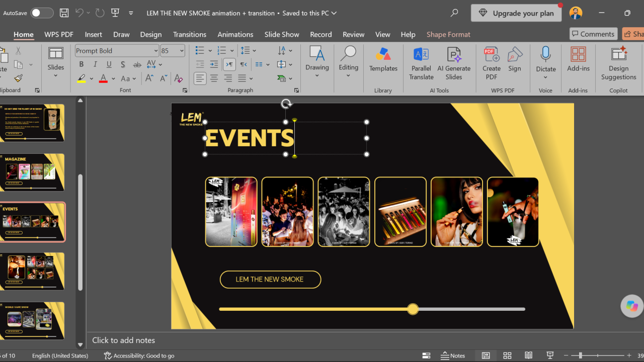This screenshot has width=644, height=362.
Task: Open the Animations tab
Action: click(x=235, y=34)
